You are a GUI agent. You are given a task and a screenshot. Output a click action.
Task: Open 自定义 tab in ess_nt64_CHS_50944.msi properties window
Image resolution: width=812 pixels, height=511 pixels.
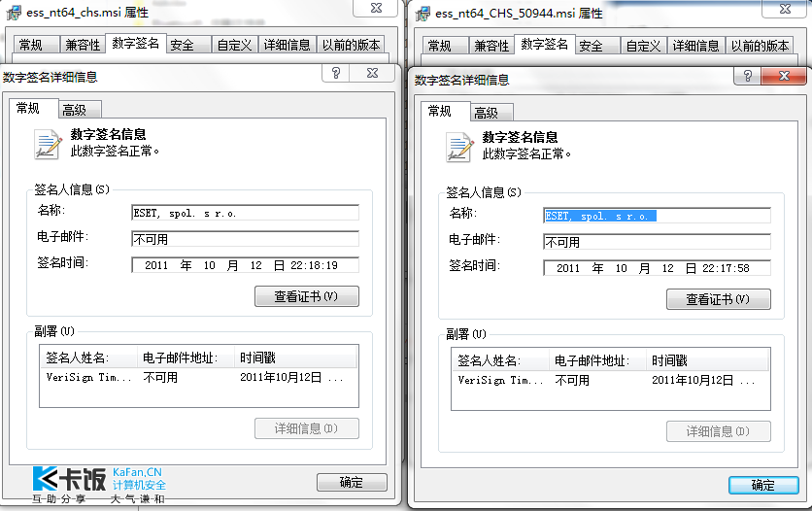pyautogui.click(x=643, y=46)
